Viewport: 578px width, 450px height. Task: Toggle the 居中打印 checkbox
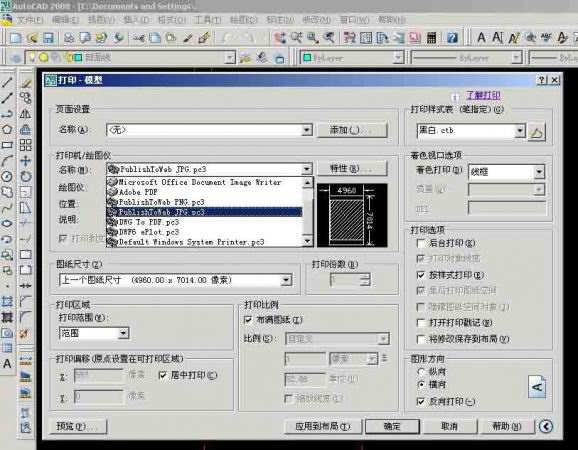click(x=162, y=375)
